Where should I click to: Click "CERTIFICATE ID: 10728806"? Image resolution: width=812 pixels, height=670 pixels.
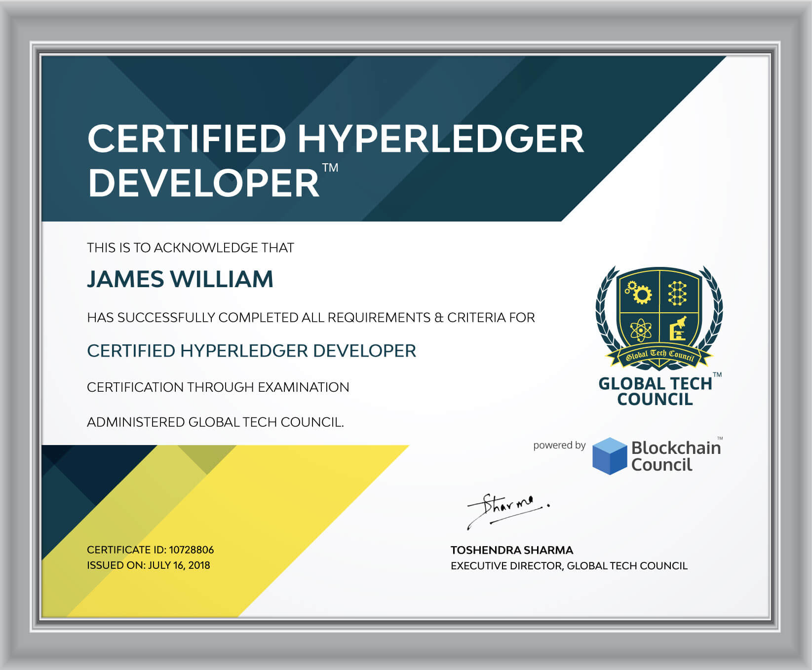coord(151,550)
